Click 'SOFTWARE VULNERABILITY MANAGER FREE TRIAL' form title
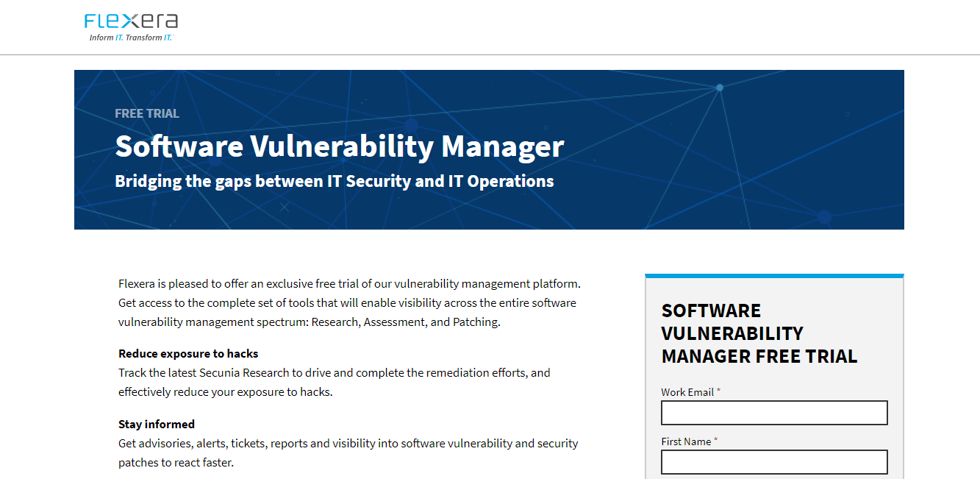 (759, 333)
